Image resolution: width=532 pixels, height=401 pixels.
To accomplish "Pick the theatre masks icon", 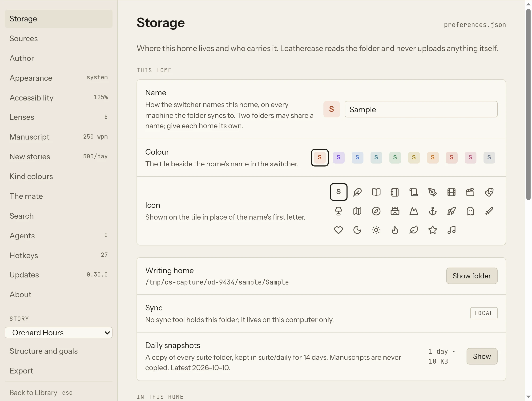I will [x=489, y=192].
